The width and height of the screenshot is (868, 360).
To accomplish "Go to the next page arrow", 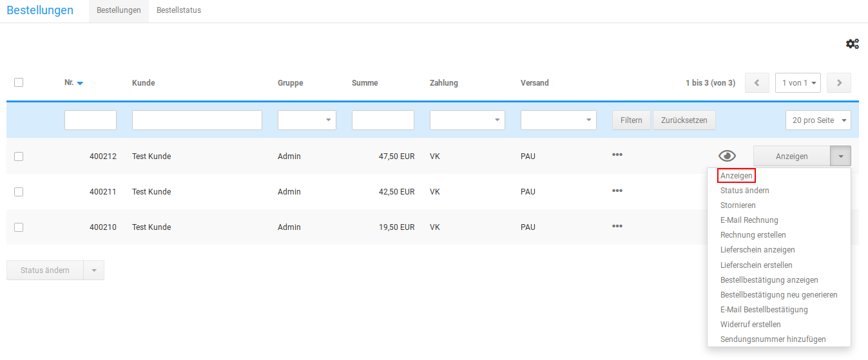I will (839, 83).
